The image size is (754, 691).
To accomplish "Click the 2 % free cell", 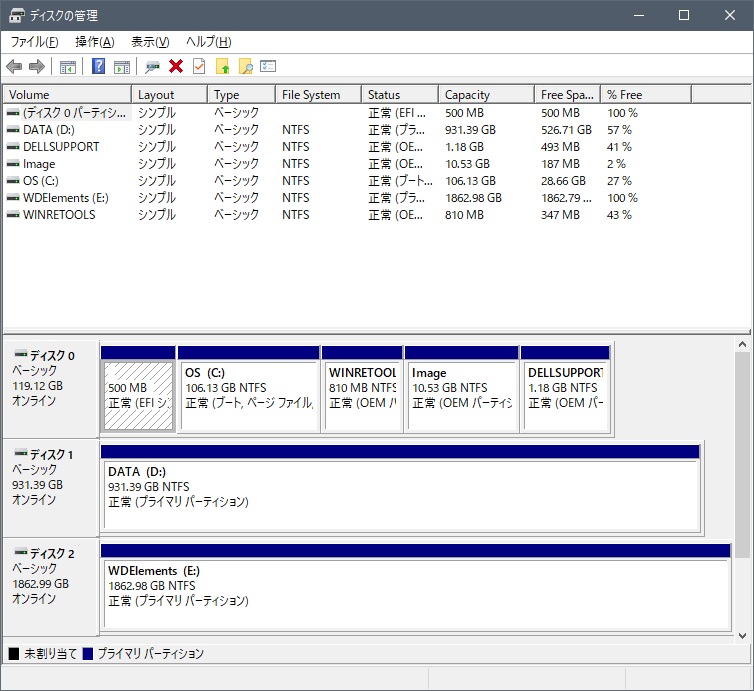I will (616, 164).
